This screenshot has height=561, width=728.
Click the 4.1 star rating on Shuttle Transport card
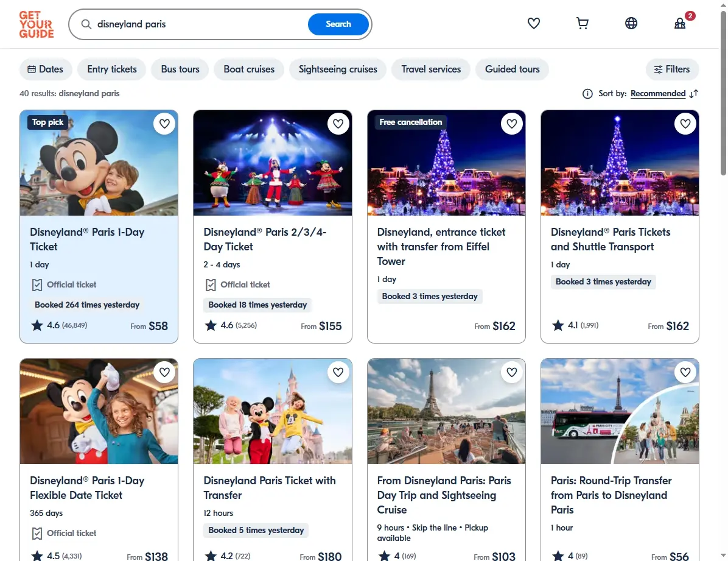pos(575,325)
